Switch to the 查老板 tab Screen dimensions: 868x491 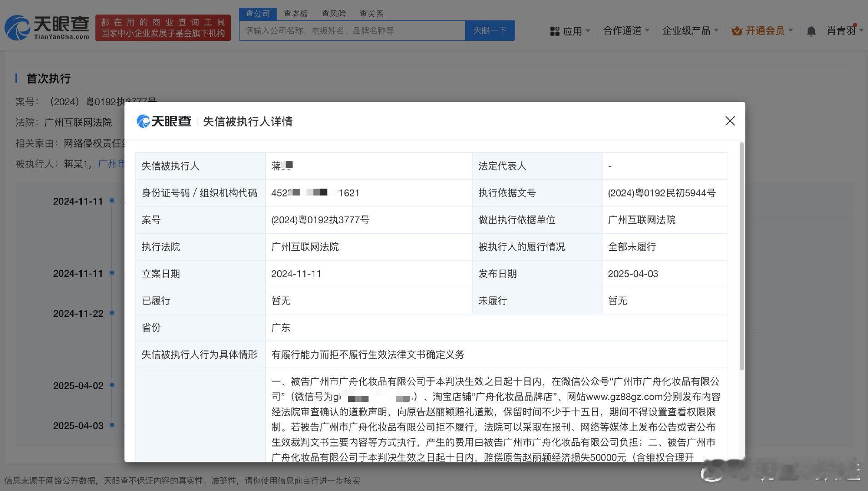tap(296, 14)
